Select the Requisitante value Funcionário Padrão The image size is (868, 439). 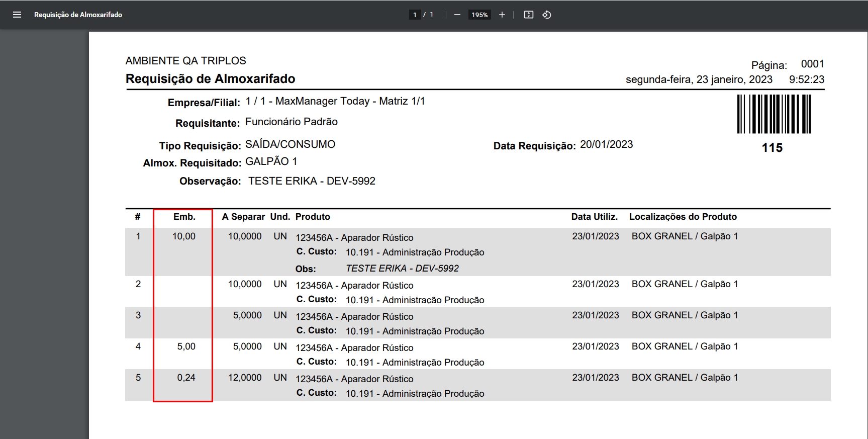pos(292,122)
